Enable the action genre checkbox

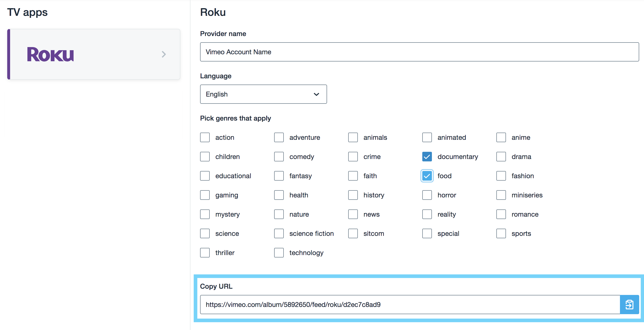(x=205, y=137)
